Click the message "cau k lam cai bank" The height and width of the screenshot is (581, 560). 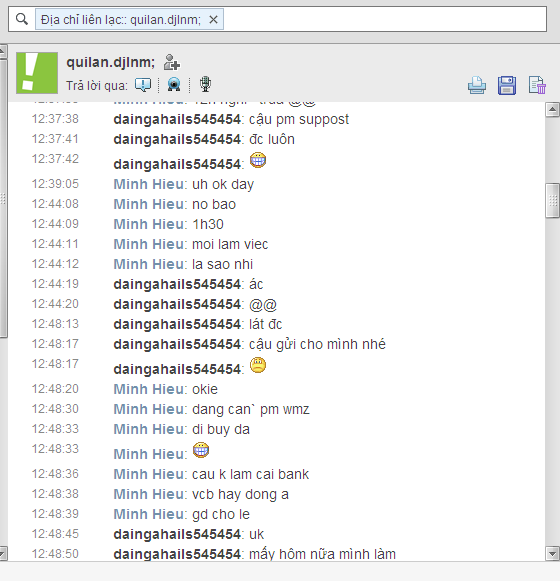click(x=250, y=474)
